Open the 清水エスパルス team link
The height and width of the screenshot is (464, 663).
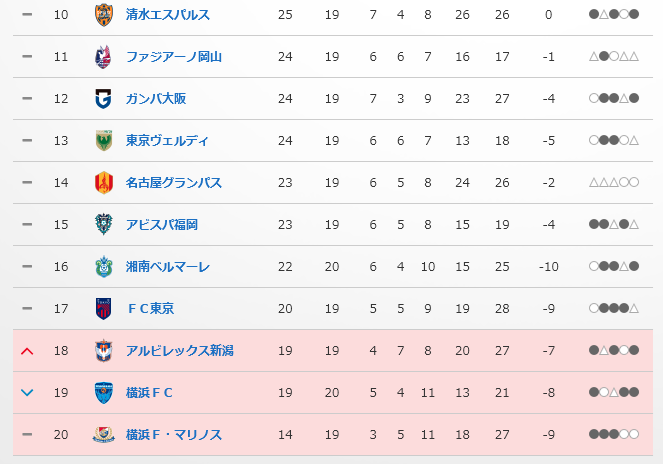click(166, 15)
